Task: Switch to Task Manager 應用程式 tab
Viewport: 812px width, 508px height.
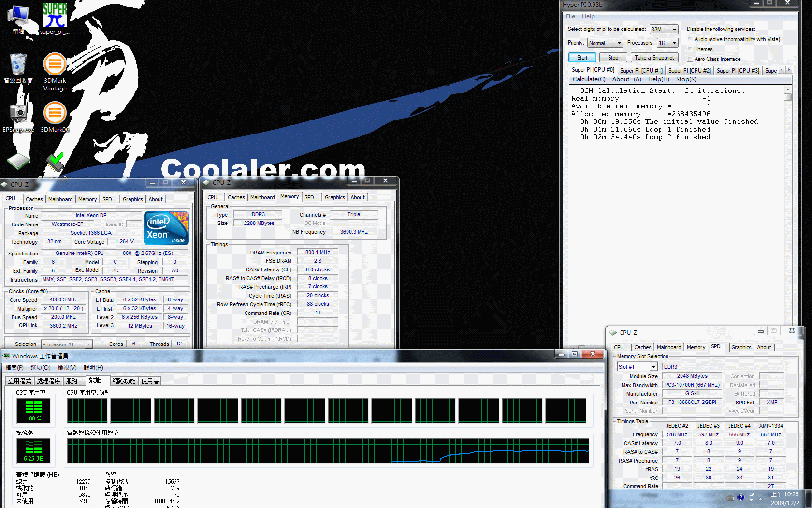Action: click(19, 381)
